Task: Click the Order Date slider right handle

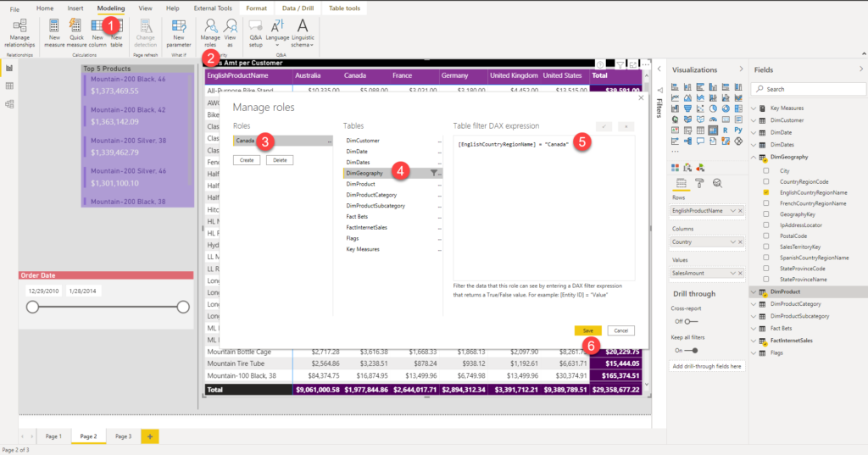Action: pos(183,308)
